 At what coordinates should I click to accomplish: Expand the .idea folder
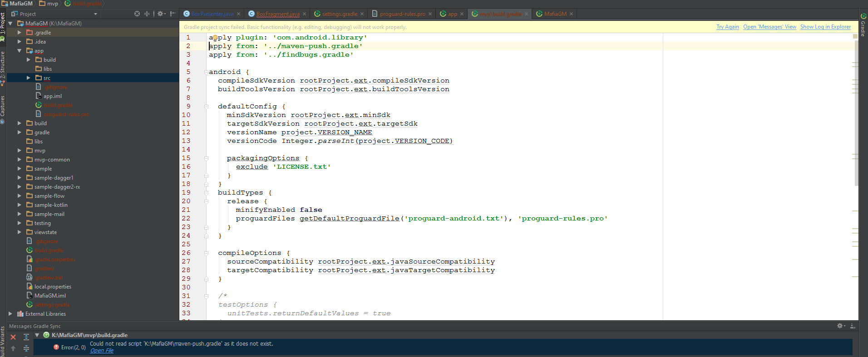click(x=19, y=42)
